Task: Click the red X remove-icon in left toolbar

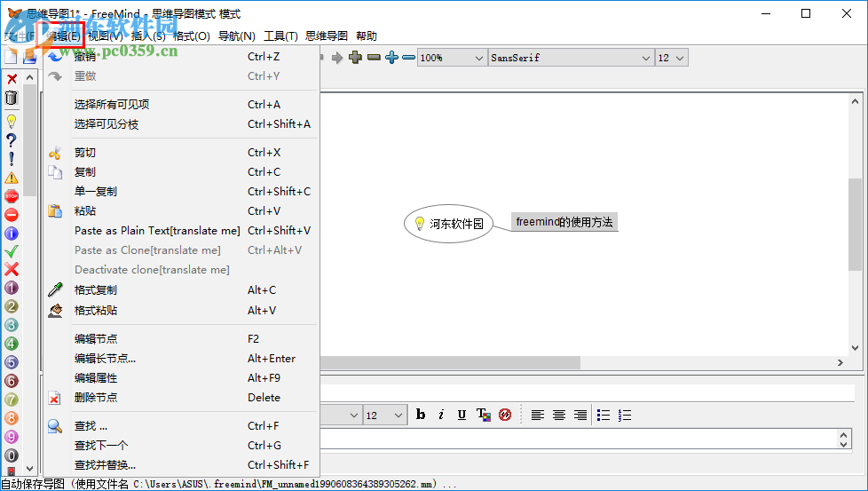Action: pyautogui.click(x=12, y=79)
